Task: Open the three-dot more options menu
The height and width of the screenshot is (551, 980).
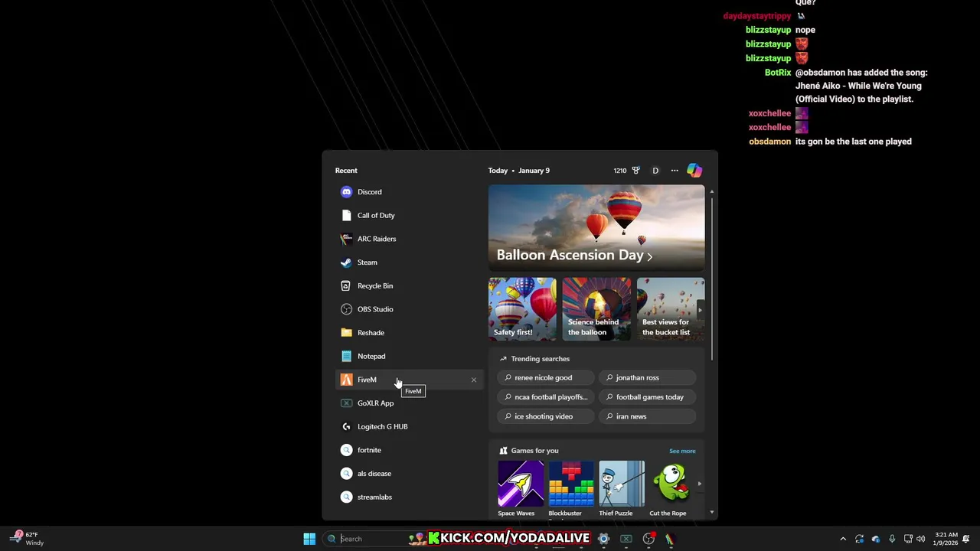Action: [675, 171]
